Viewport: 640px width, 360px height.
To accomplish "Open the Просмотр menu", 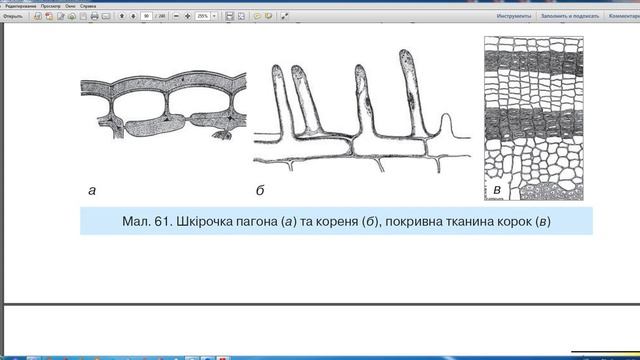I will pyautogui.click(x=51, y=6).
